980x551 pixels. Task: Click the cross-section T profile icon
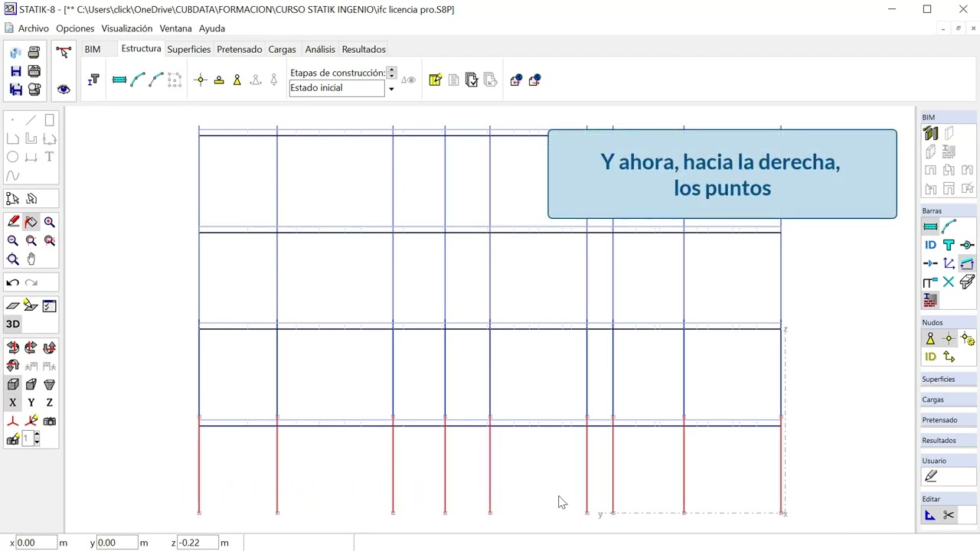tap(93, 80)
